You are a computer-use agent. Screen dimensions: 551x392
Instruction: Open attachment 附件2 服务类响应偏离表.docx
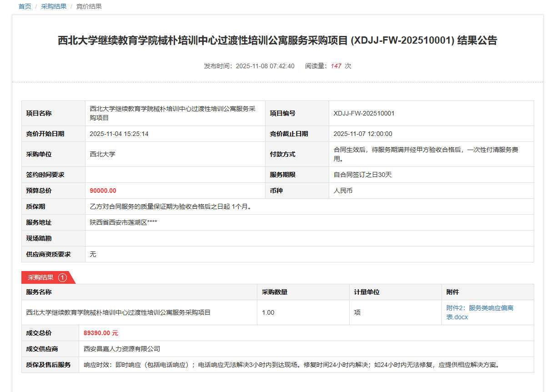480,312
